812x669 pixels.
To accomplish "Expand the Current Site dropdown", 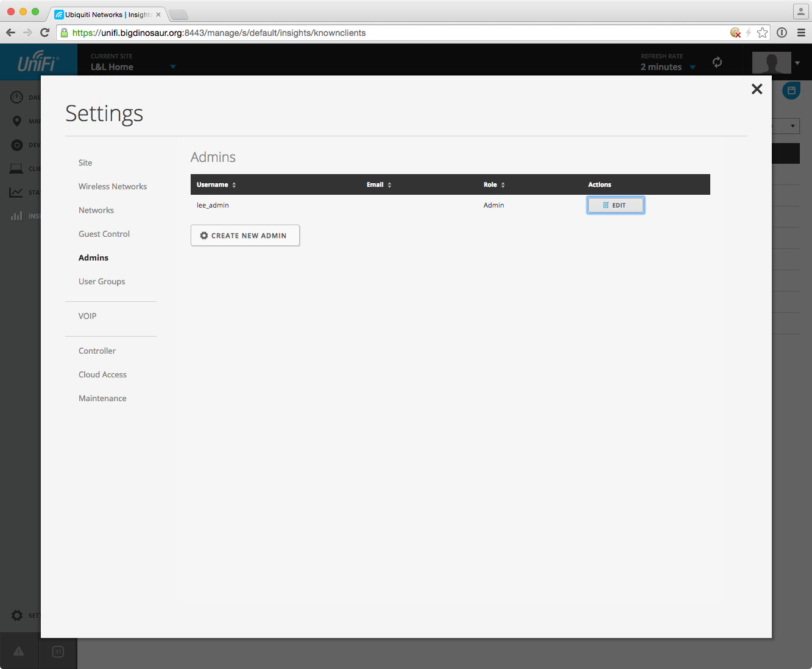I will coord(172,67).
